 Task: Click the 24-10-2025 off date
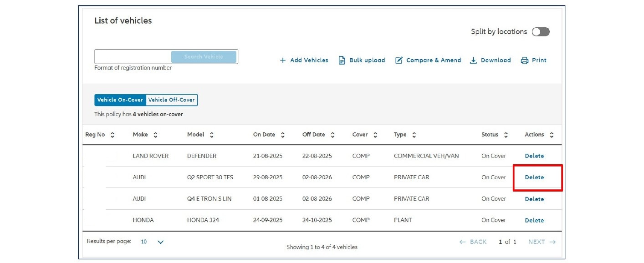(317, 220)
